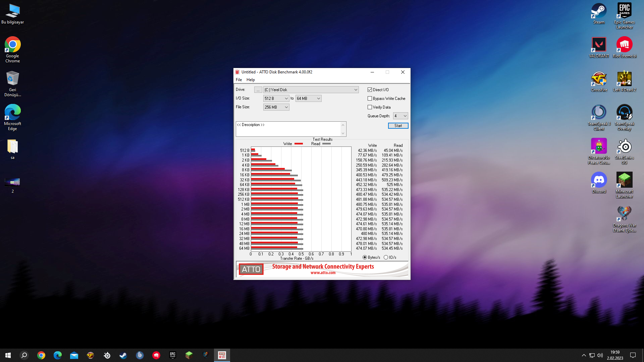Click the drive browse ellipsis button

258,90
